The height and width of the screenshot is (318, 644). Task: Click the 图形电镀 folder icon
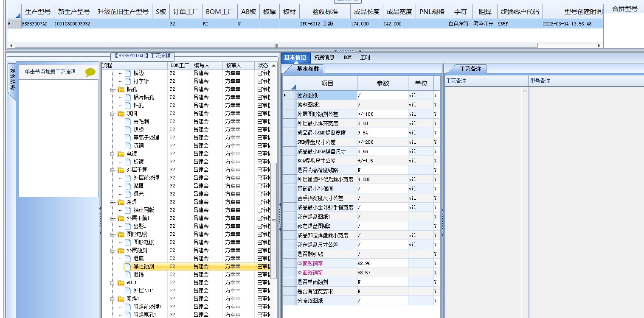click(x=121, y=234)
